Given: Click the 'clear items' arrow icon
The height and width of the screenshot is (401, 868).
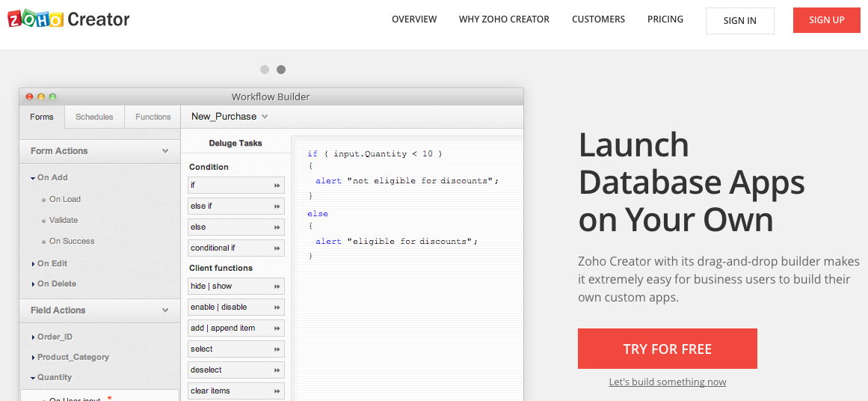Looking at the screenshot, I should [x=277, y=391].
